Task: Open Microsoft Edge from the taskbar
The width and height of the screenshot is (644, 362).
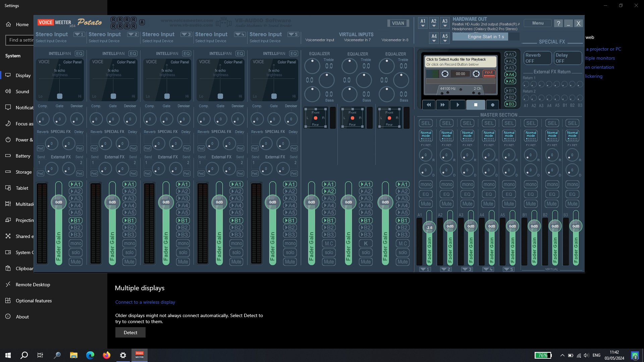Action: coord(90,355)
